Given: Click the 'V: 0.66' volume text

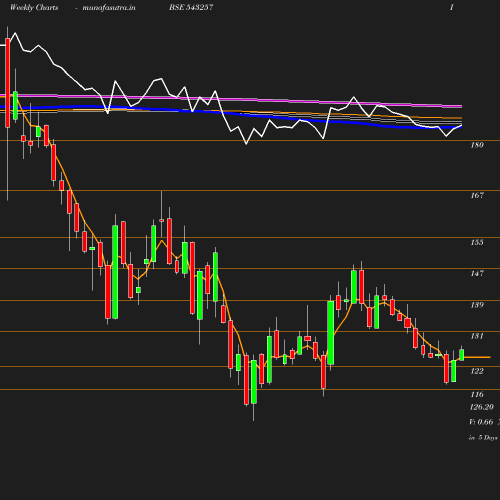Looking at the screenshot, I should click(x=481, y=422).
